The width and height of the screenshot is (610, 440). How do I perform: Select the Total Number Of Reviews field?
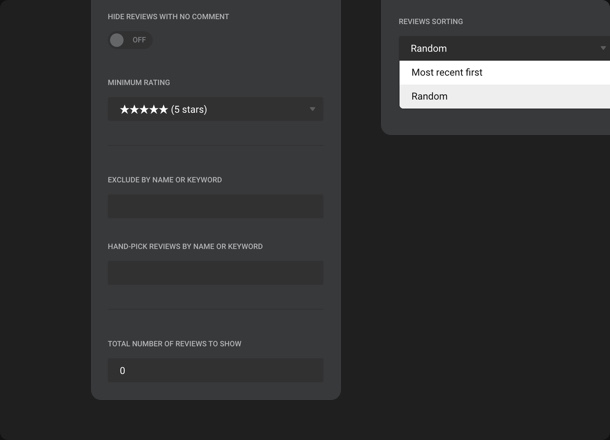215,370
